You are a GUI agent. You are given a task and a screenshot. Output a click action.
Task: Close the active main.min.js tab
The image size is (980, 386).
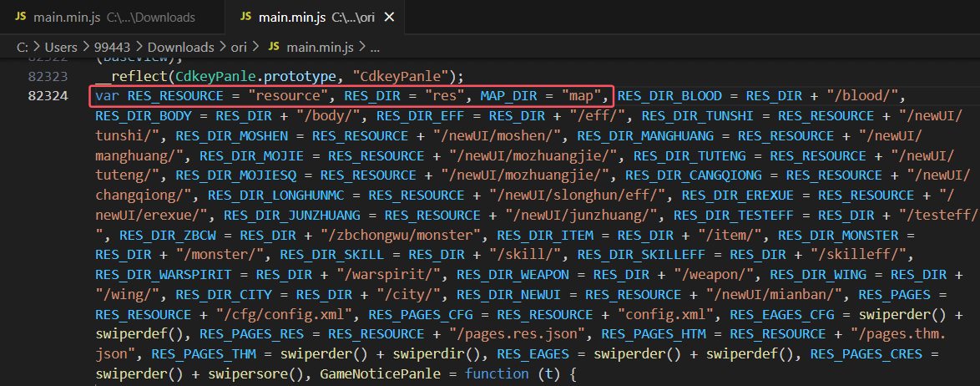pos(389,17)
